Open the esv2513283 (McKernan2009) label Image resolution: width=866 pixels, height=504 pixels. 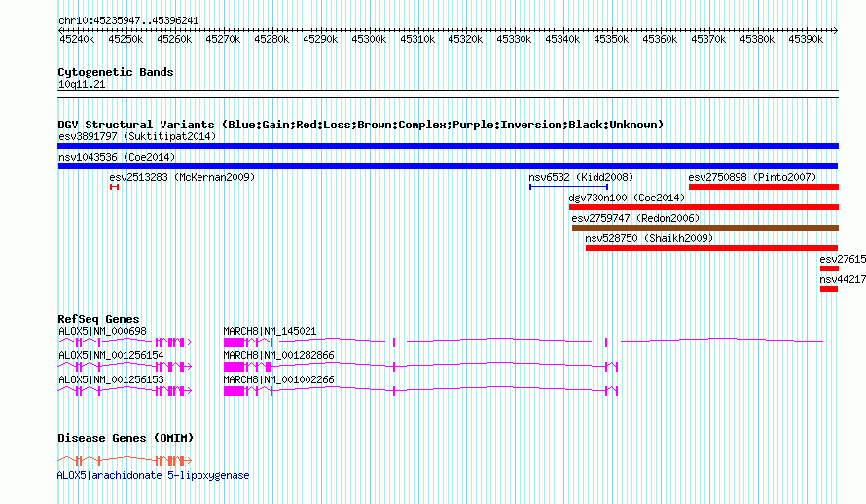pos(182,177)
